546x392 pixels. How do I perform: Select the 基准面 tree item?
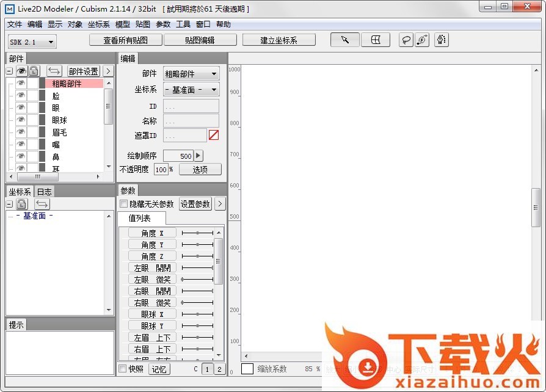[x=34, y=216]
